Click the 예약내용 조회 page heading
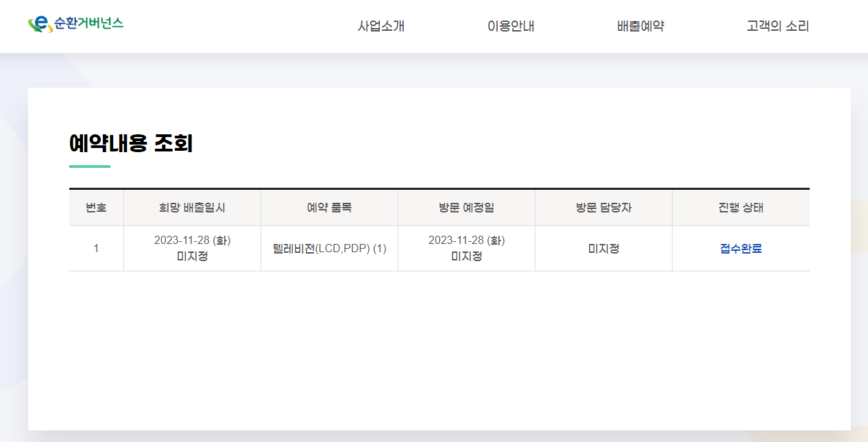Screen dimensions: 868x442 tap(131, 143)
